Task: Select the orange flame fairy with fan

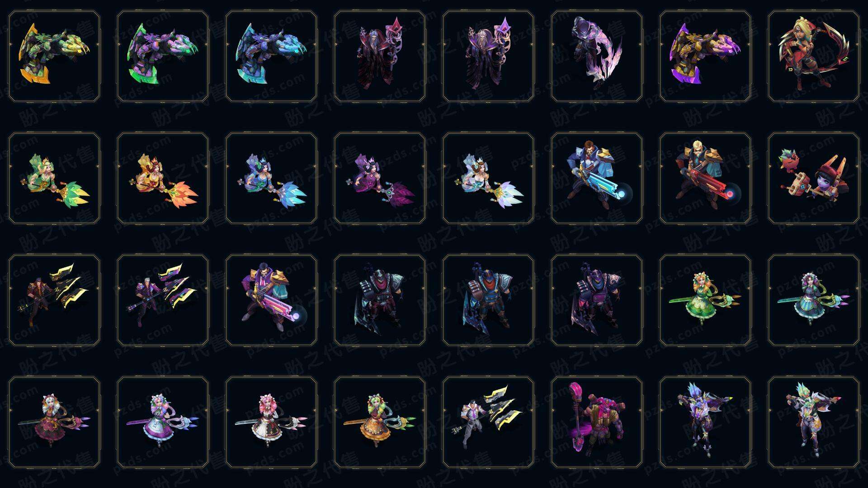Action: pyautogui.click(x=163, y=178)
